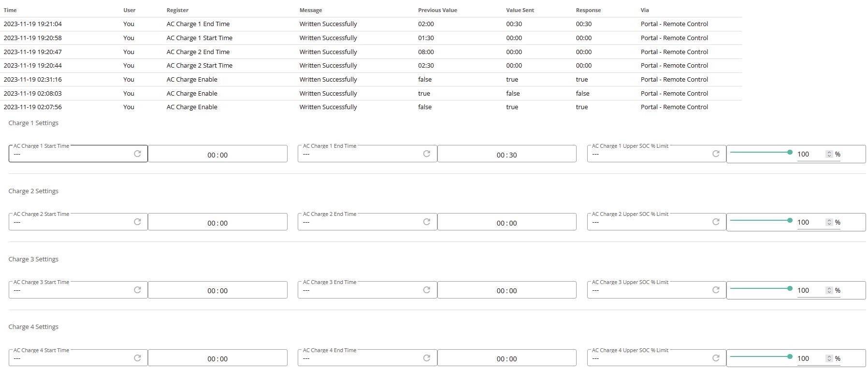Edit the AC Charge 3 End Time input
This screenshot has width=868, height=370.
click(x=506, y=290)
